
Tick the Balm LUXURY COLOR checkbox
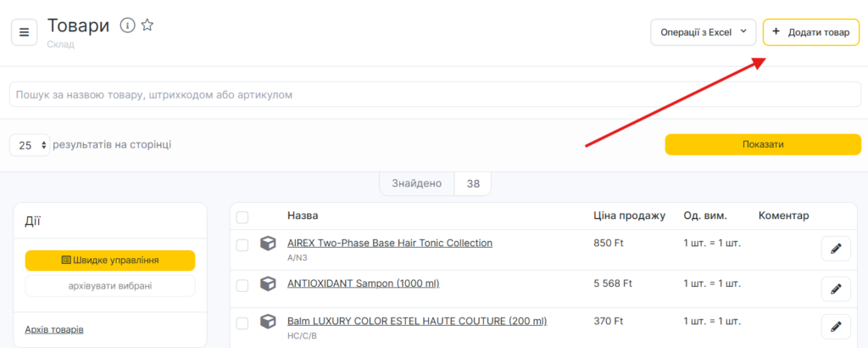point(242,323)
